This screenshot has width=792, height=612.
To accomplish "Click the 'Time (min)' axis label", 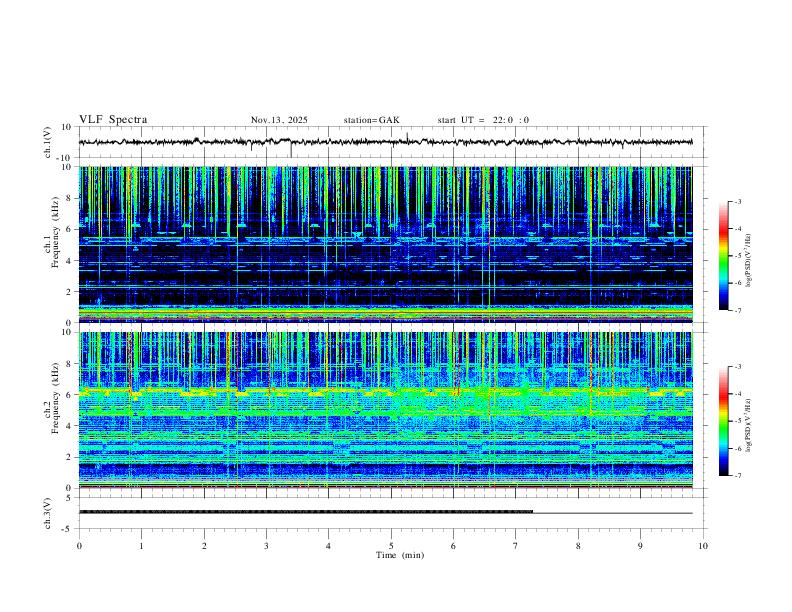I will pos(400,555).
